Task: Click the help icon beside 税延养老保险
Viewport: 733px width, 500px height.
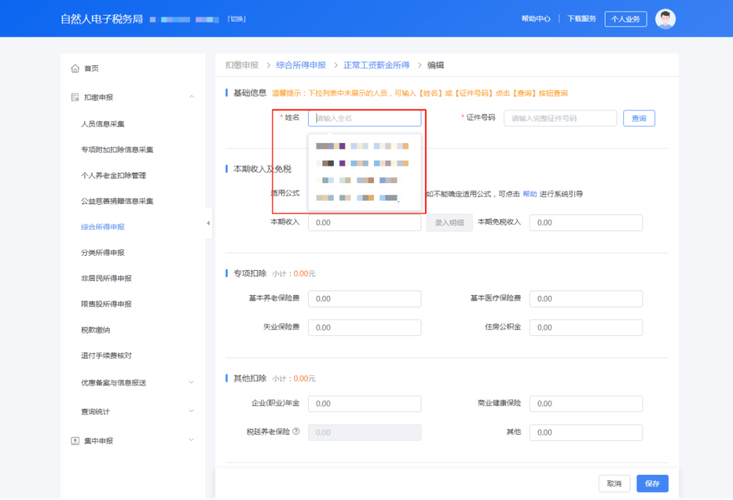Action: [x=297, y=432]
